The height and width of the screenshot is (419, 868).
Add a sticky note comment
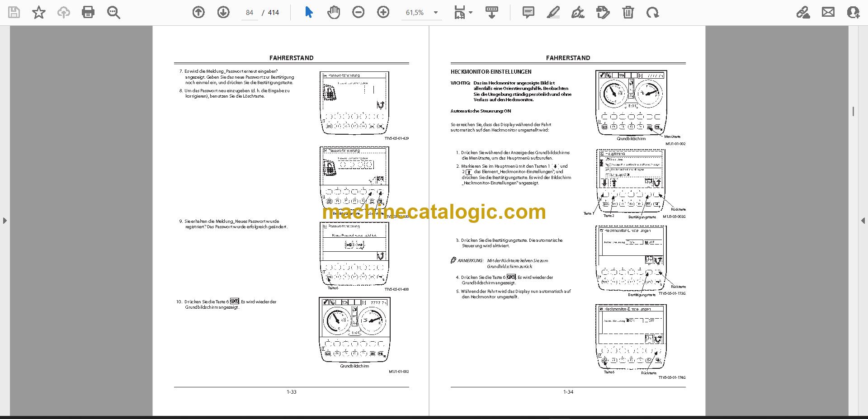click(528, 12)
